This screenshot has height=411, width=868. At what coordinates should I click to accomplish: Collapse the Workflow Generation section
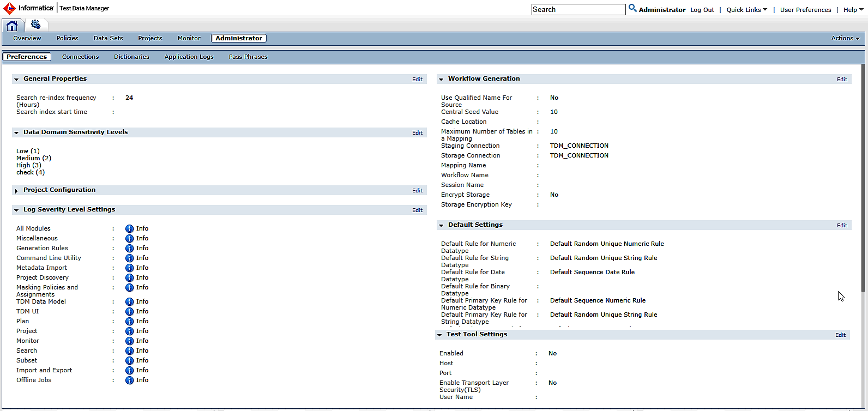point(441,80)
